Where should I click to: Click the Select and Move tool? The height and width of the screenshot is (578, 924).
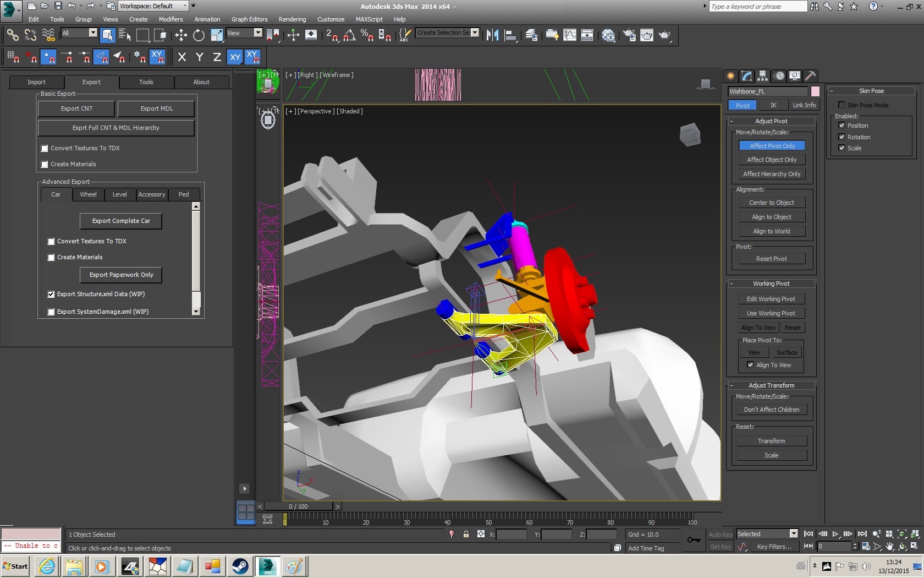coord(181,35)
